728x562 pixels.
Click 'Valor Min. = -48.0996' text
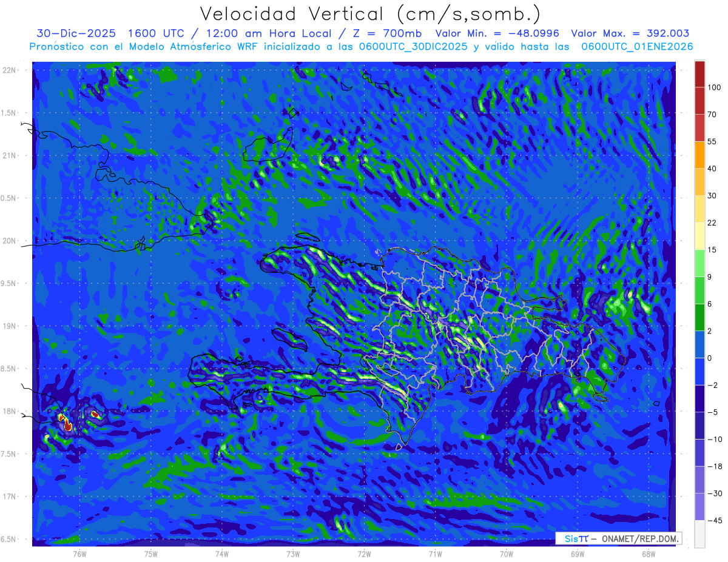[x=497, y=33]
